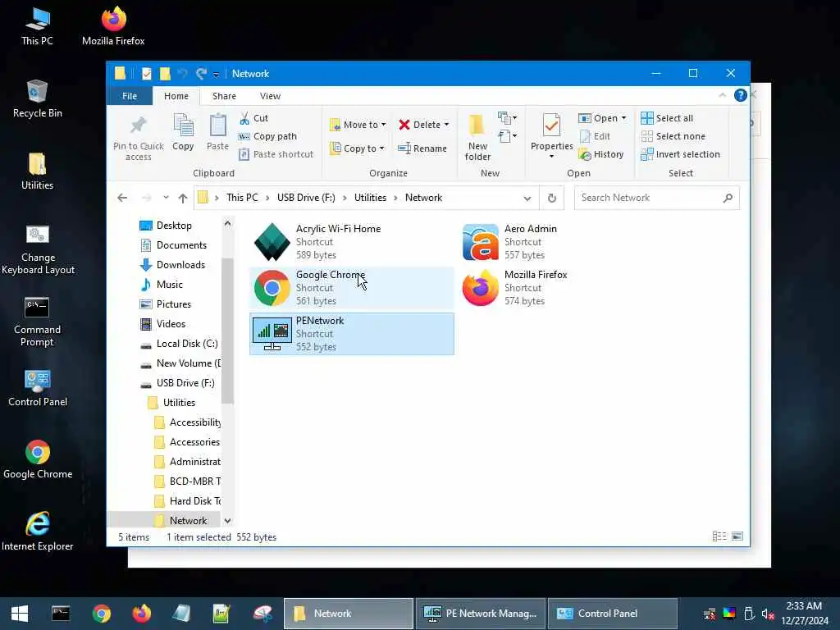Switch to PE Network Manager taskbar button
The height and width of the screenshot is (630, 840).
point(481,614)
